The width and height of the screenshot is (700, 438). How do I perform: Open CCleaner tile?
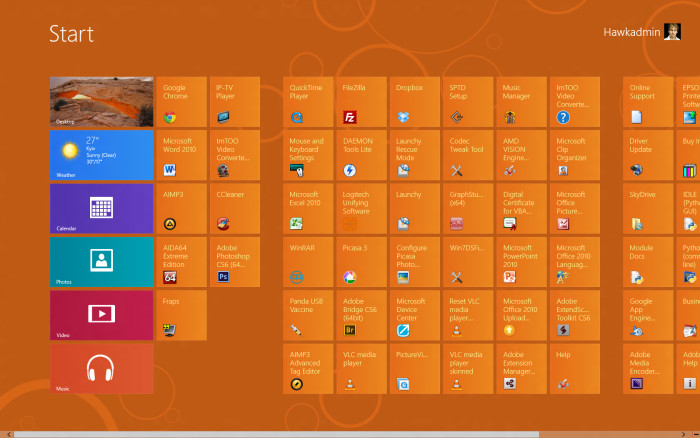click(235, 209)
